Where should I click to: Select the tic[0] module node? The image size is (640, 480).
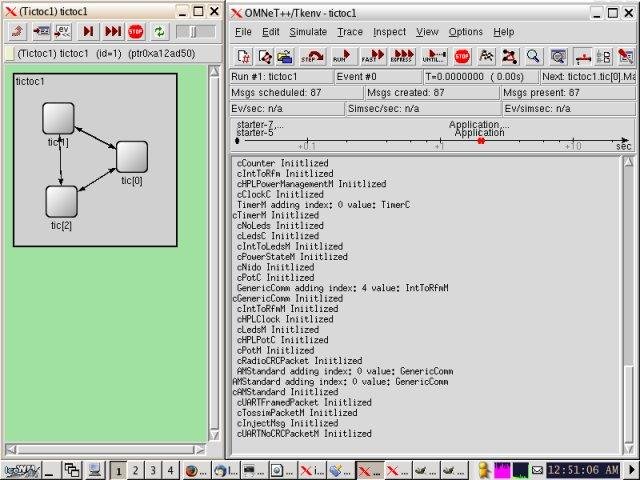[x=132, y=157]
